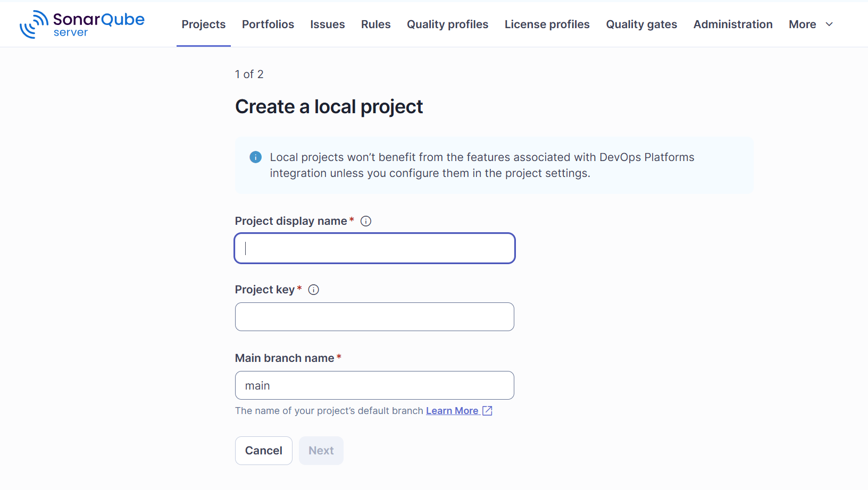Open Quality profiles
This screenshot has height=490, width=868.
coord(448,24)
